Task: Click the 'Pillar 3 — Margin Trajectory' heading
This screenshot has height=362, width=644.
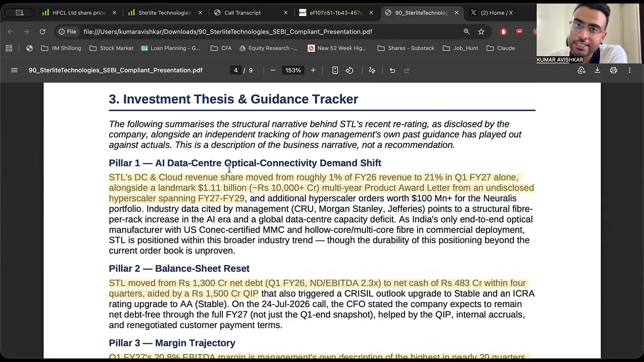Action: pos(172,343)
